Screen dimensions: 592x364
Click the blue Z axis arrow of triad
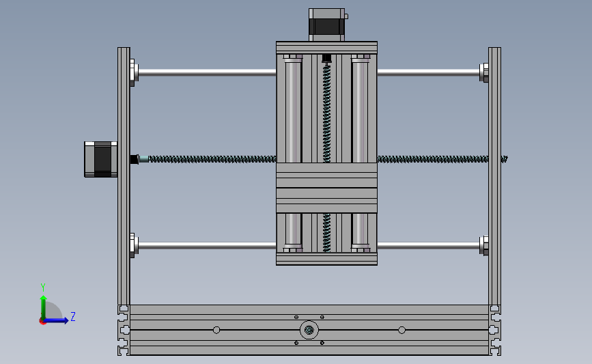click(x=56, y=320)
